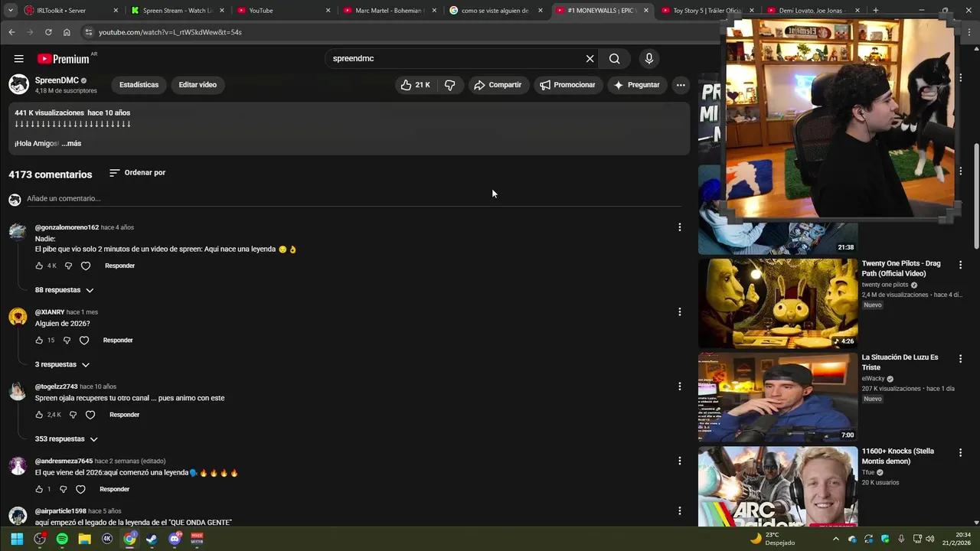Open video 'La Situación De Luzu Es Triste'
980x551 pixels.
click(x=900, y=362)
